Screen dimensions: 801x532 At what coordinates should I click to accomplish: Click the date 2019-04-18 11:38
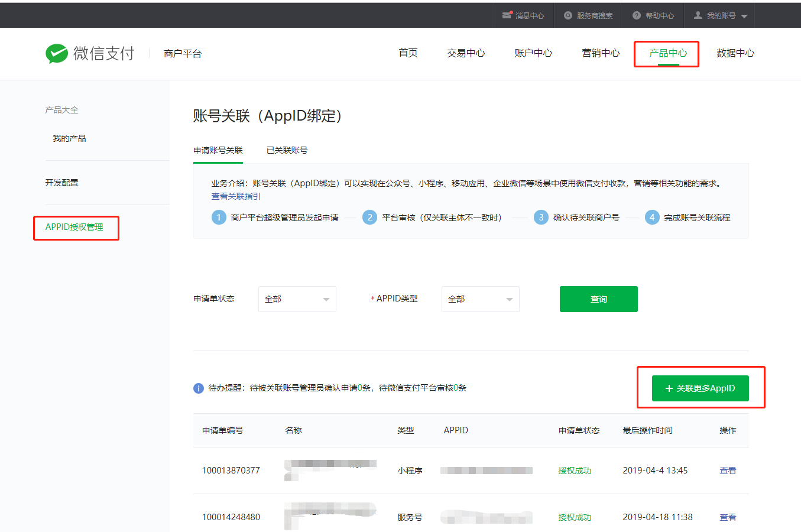click(657, 517)
